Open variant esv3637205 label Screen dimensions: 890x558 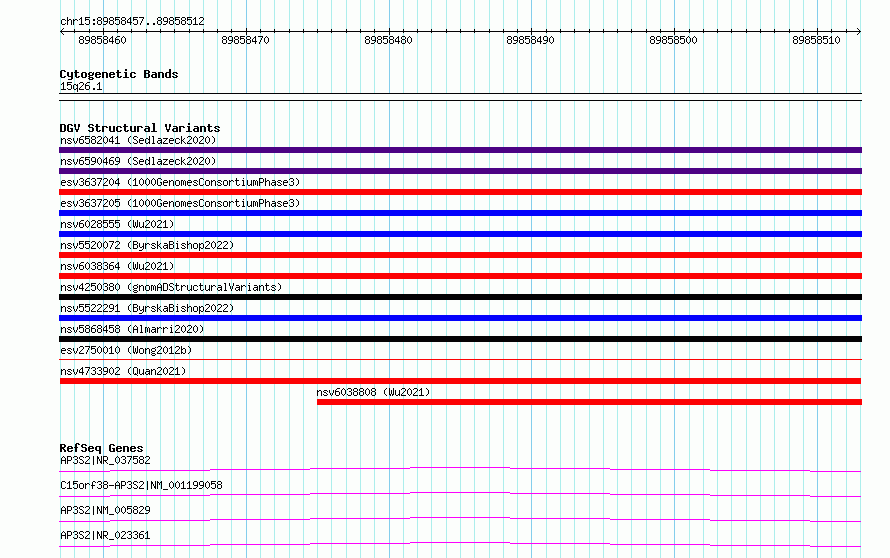[180, 203]
